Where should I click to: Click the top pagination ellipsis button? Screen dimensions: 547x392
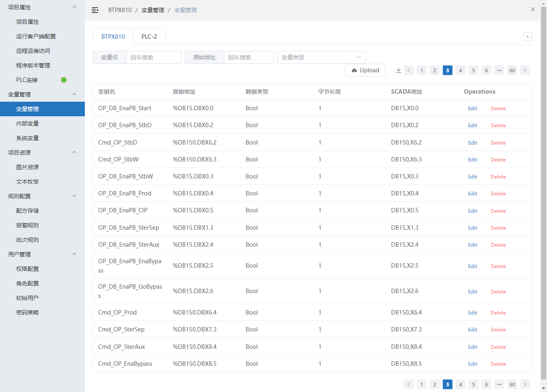point(499,70)
